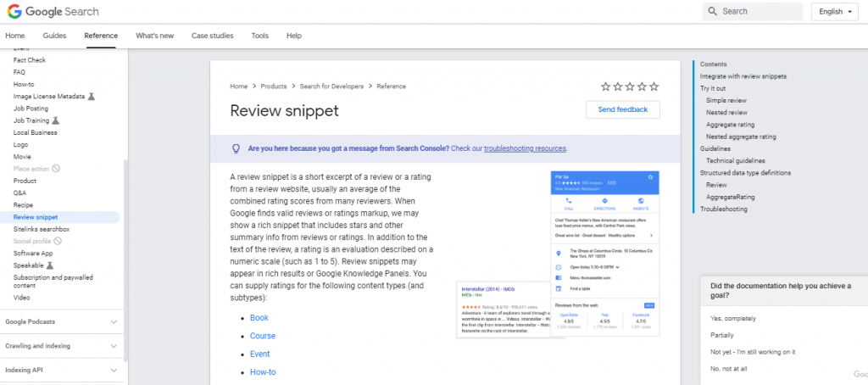Open the Case studies tab
The height and width of the screenshot is (385, 868).
[213, 36]
